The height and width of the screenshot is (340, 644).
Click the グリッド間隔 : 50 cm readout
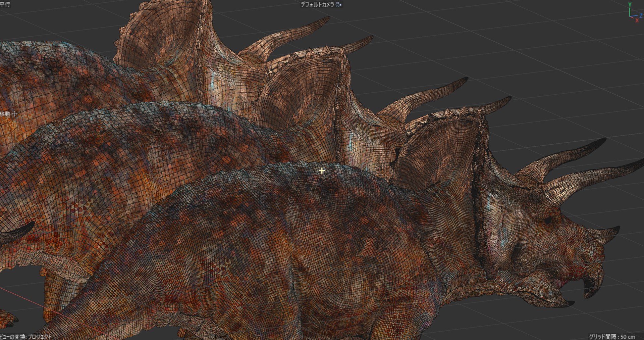click(x=612, y=336)
